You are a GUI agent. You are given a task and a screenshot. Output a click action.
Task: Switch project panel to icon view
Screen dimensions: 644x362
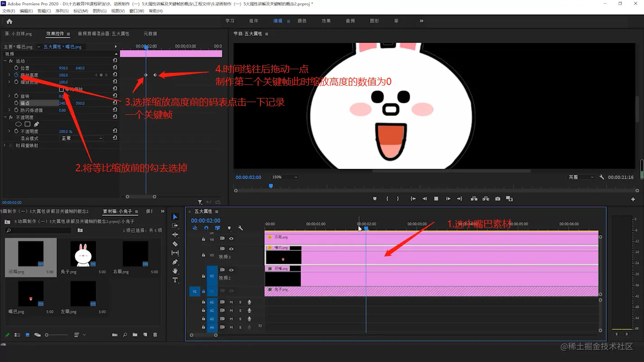click(28, 335)
